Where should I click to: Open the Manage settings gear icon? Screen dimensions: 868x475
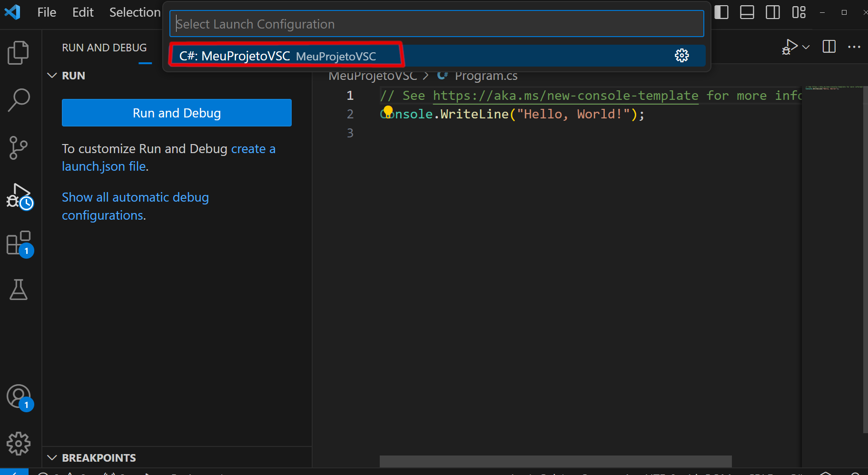pyautogui.click(x=18, y=443)
